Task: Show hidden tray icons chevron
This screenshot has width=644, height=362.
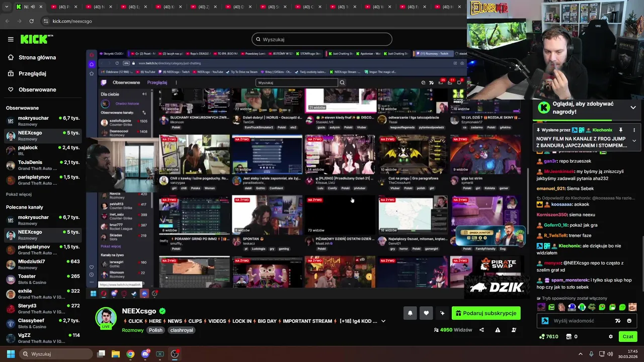Action: 580,354
